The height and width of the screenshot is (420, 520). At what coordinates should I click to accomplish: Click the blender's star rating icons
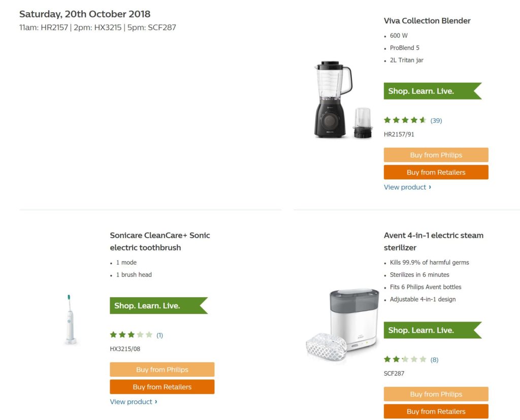[405, 120]
